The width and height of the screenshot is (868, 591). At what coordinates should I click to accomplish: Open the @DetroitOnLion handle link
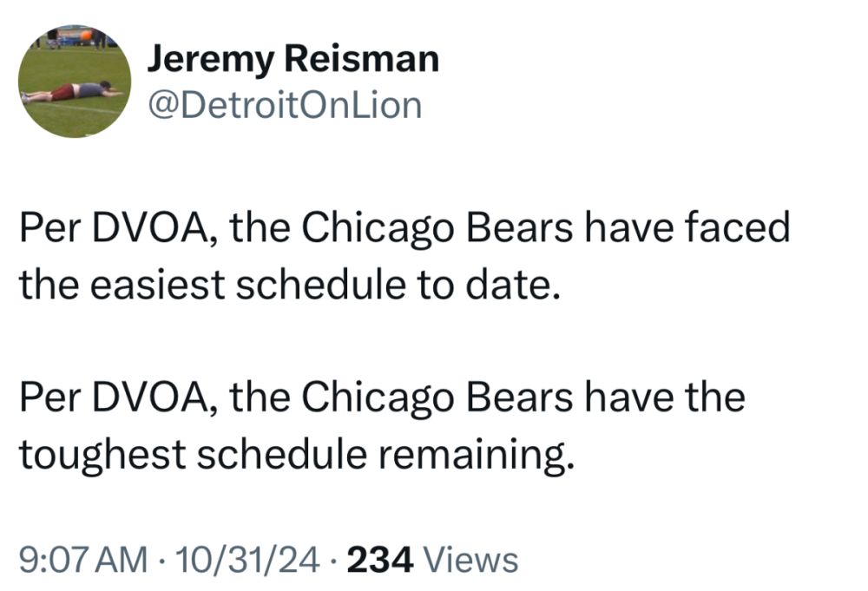click(285, 105)
